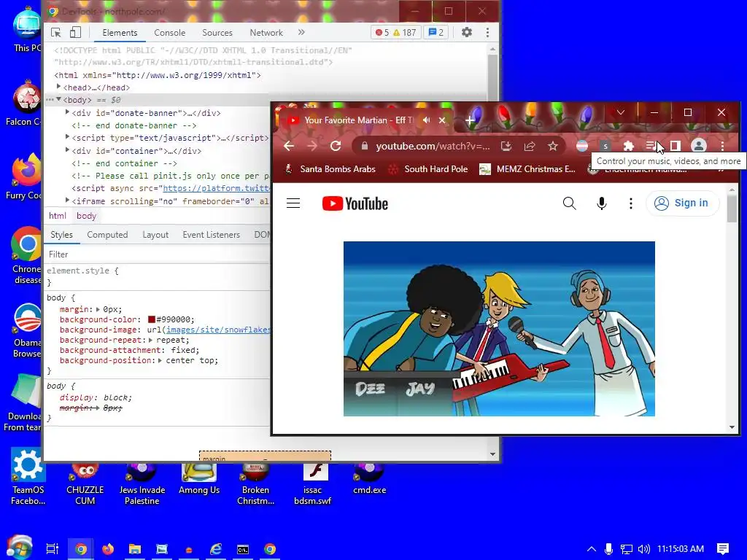This screenshot has width=747, height=560.
Task: Install app icon in address bar
Action: click(506, 146)
